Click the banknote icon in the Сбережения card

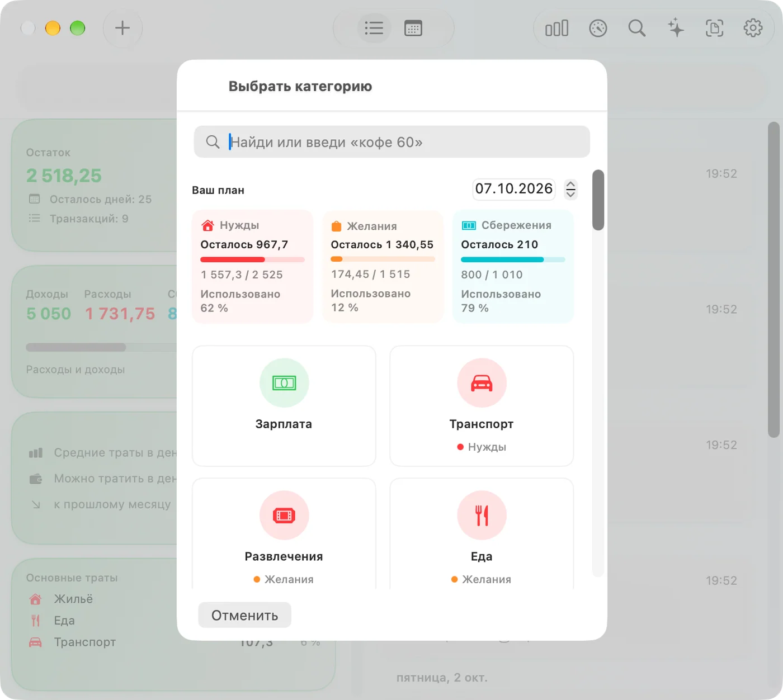pos(469,225)
